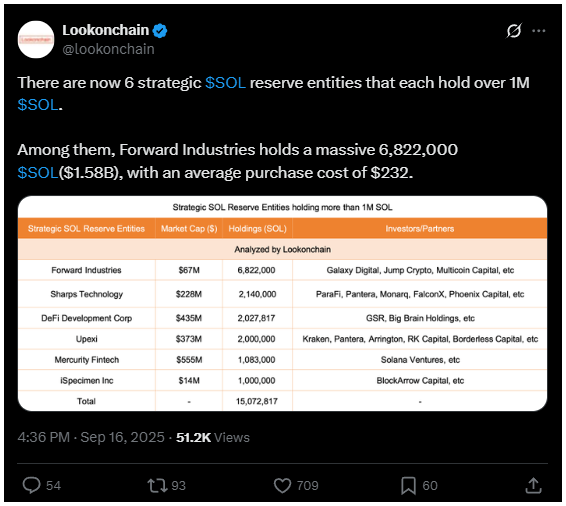Image resolution: width=566 pixels, height=506 pixels.
Task: Click the 709 likes count
Action: click(x=308, y=485)
